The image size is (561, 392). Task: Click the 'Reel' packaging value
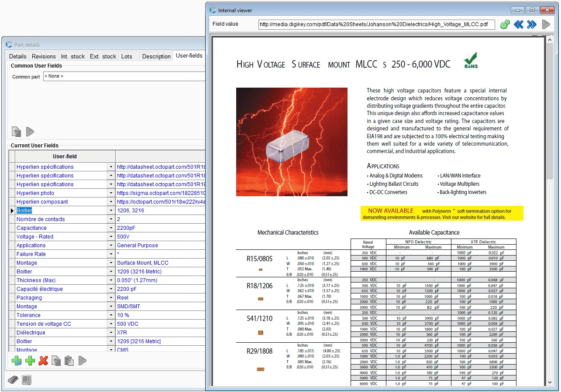(161, 298)
